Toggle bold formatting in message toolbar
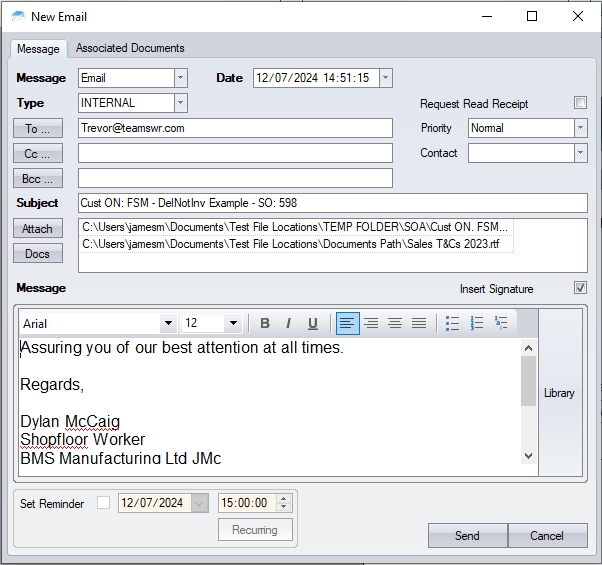The height and width of the screenshot is (565, 602). coord(265,323)
